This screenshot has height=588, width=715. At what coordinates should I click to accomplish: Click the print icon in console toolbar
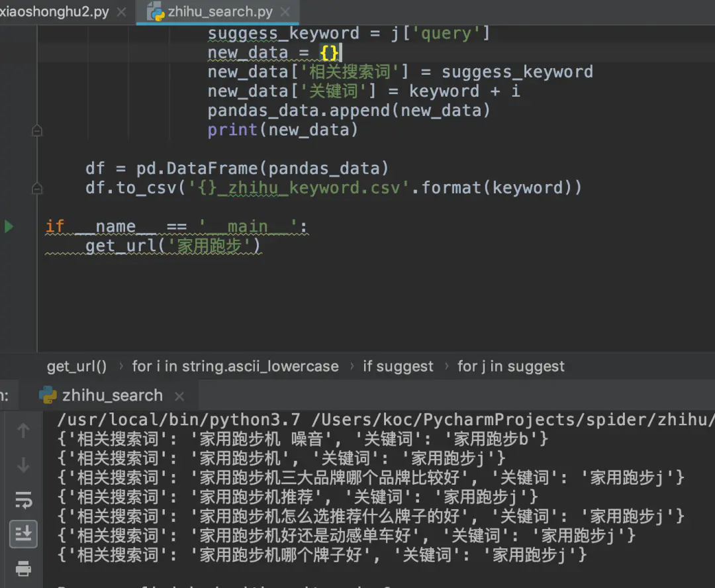pyautogui.click(x=23, y=569)
